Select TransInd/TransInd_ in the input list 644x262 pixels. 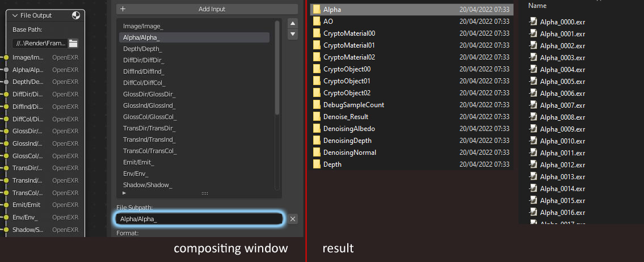[x=194, y=140]
